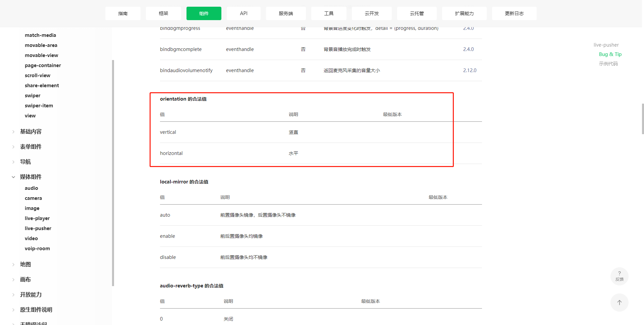The height and width of the screenshot is (325, 644).
Task: Open swiper-item in the sidebar
Action: 39,106
